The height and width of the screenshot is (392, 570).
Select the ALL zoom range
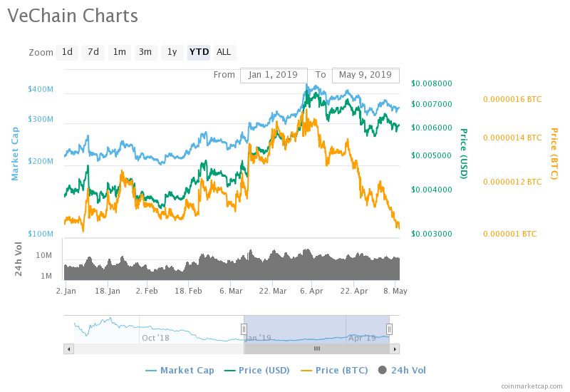coord(224,52)
